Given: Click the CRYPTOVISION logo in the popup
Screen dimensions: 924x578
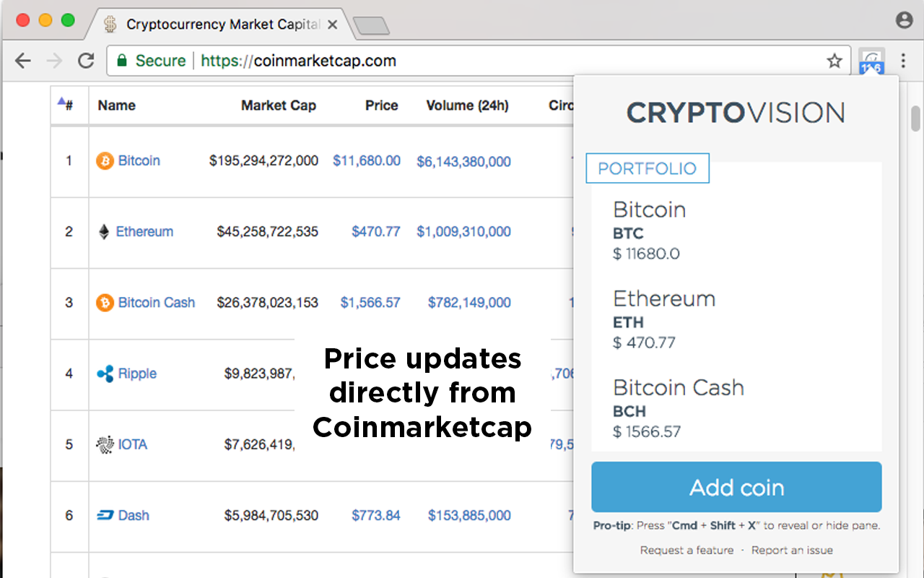Looking at the screenshot, I should pyautogui.click(x=736, y=113).
